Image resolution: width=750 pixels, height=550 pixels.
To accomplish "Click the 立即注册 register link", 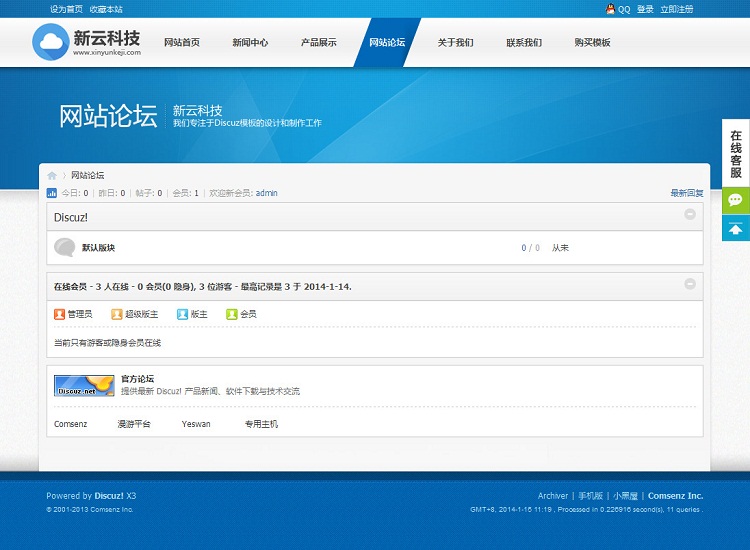I will pyautogui.click(x=676, y=9).
